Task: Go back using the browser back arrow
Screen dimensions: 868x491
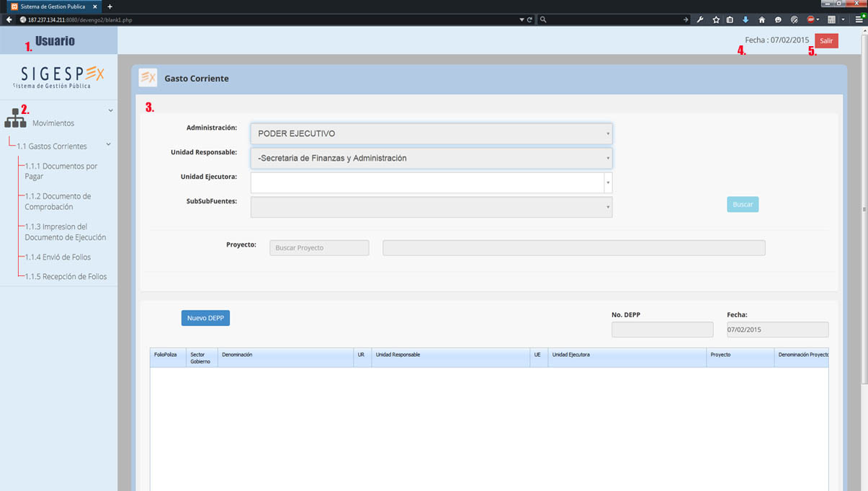Action: [x=9, y=19]
